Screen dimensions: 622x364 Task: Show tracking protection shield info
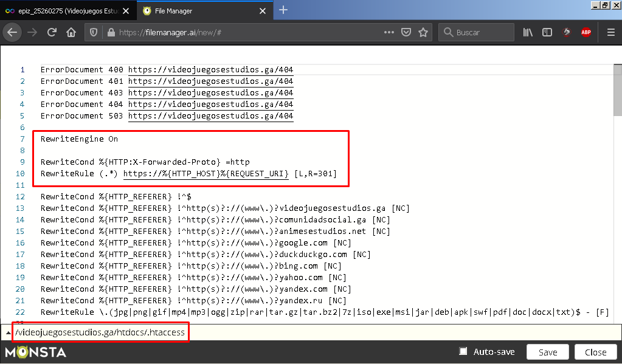coord(94,32)
